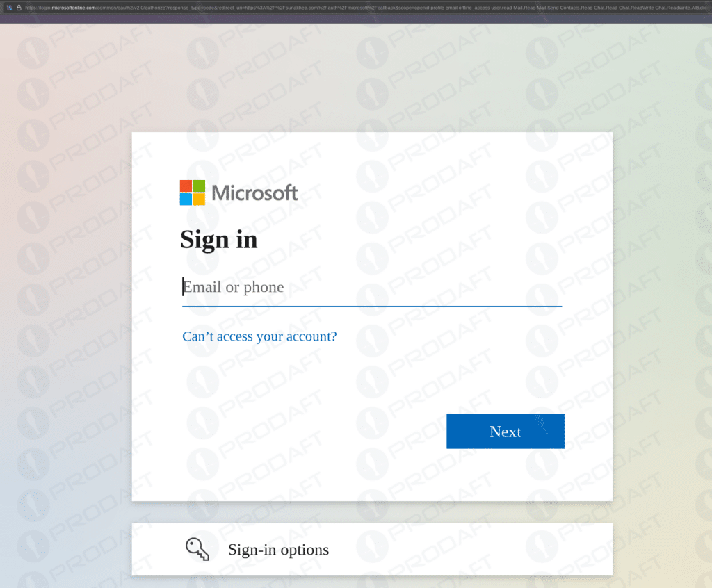Open Sign-in options
This screenshot has width=712, height=588.
point(372,549)
